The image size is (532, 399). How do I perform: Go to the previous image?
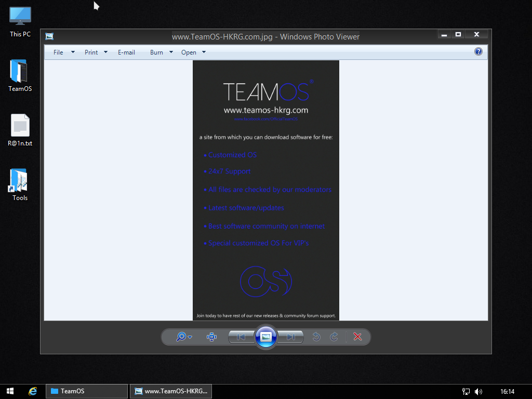coord(241,337)
